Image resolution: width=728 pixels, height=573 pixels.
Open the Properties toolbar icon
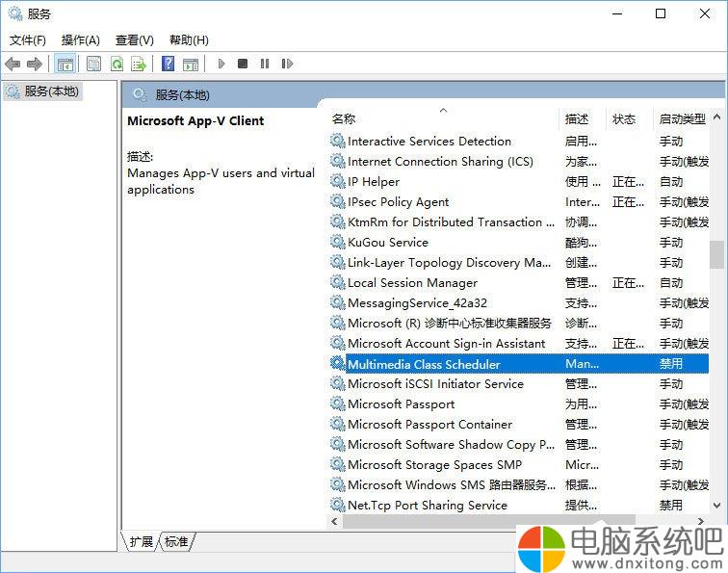(x=93, y=64)
